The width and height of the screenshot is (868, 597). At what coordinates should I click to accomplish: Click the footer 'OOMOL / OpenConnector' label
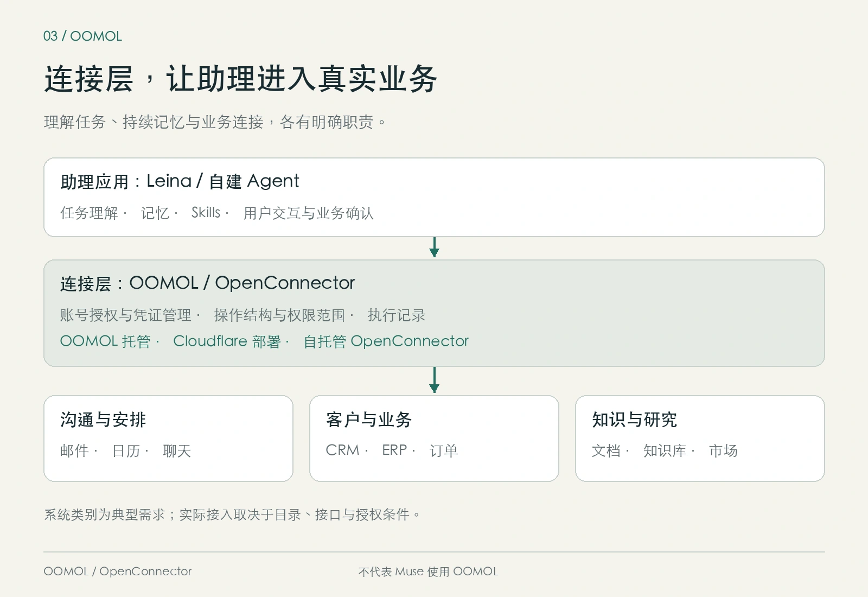(x=118, y=571)
